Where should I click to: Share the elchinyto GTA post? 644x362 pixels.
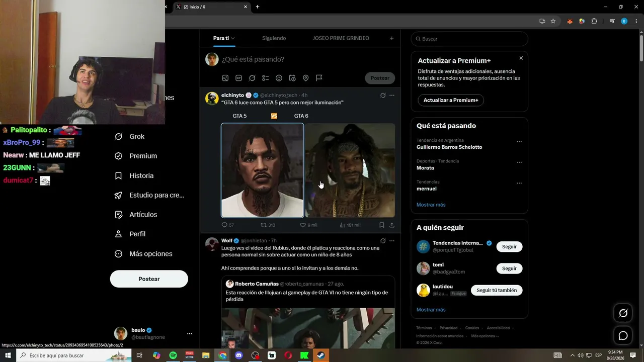coord(392,225)
